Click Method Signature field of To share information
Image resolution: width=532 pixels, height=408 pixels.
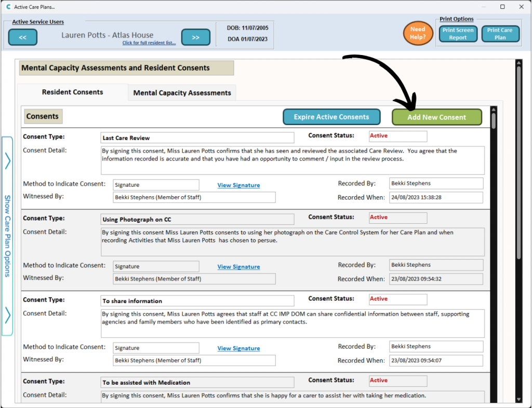156,348
